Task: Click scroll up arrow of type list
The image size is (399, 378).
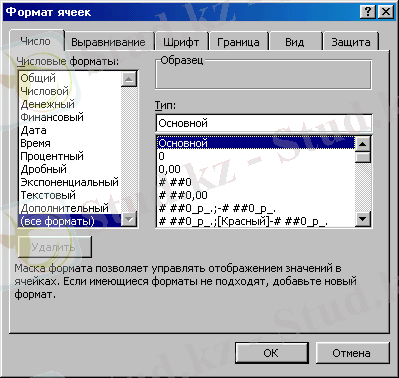Action: pyautogui.click(x=363, y=144)
